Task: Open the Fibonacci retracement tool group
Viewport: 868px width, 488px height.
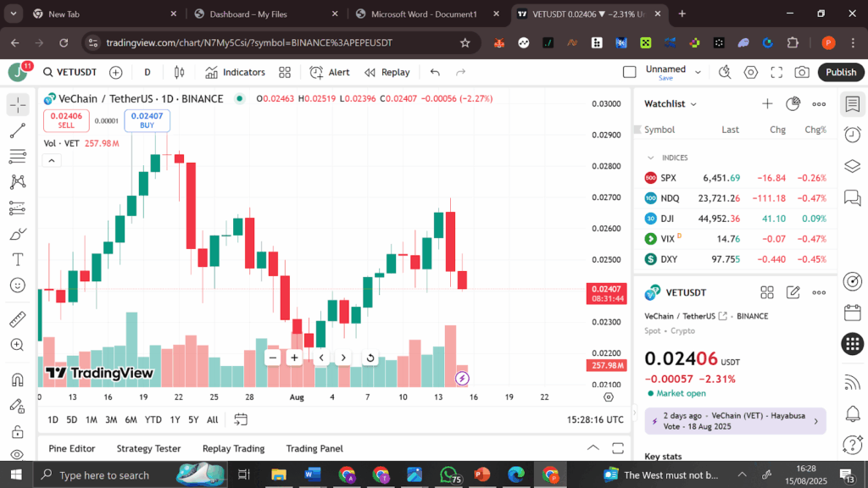Action: pyautogui.click(x=18, y=156)
